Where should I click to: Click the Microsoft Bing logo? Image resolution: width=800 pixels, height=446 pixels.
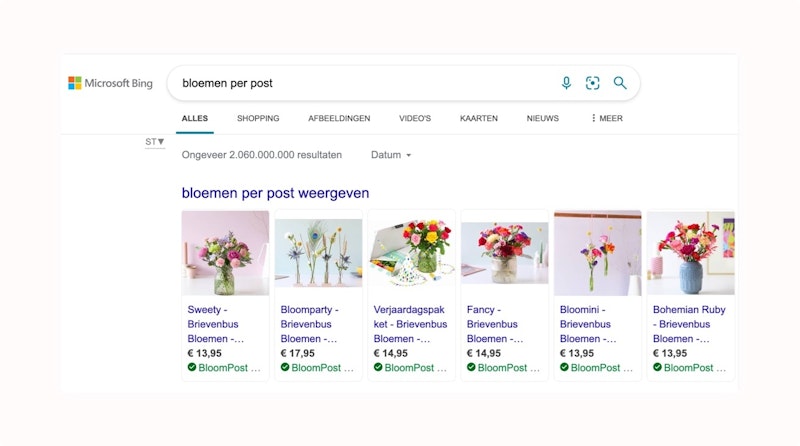point(110,83)
